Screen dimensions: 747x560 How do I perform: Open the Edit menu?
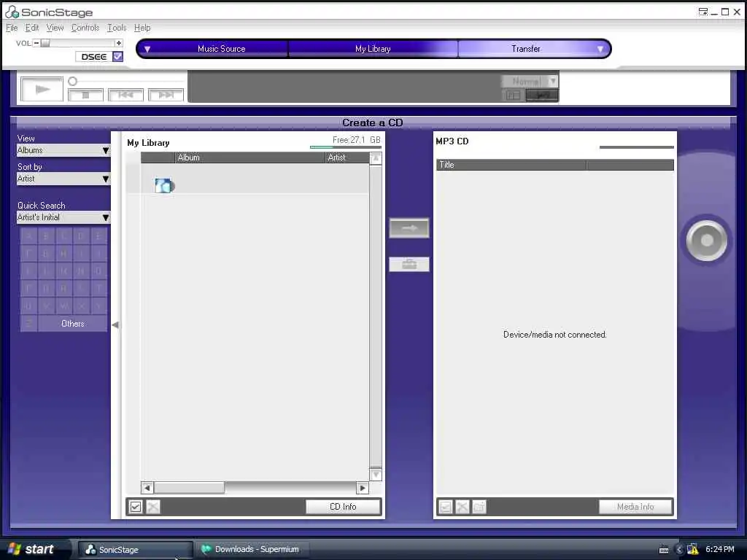[32, 28]
